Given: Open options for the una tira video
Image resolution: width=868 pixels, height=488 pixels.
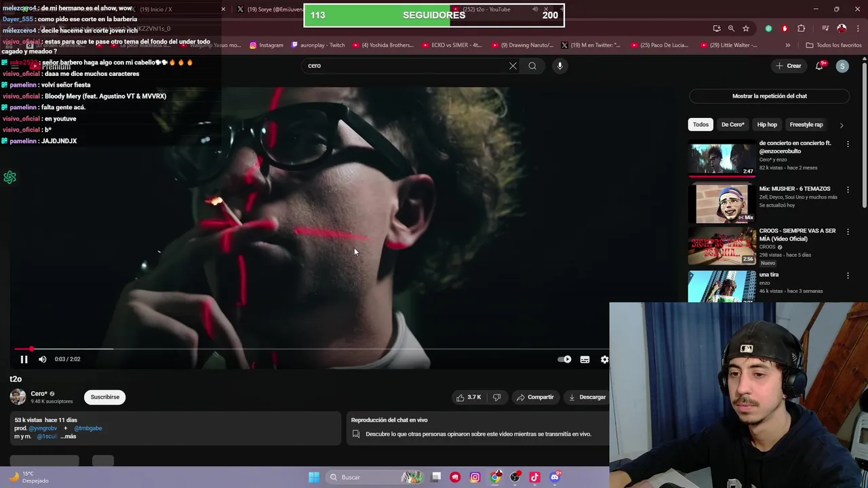Looking at the screenshot, I should point(848,275).
